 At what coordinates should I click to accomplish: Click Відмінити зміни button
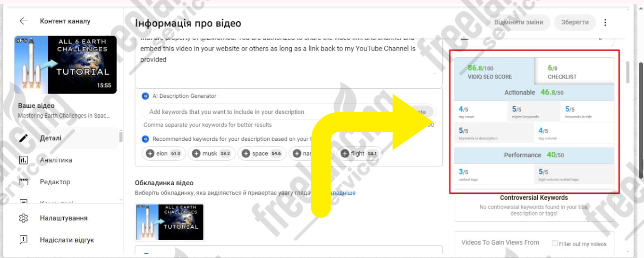coord(518,22)
